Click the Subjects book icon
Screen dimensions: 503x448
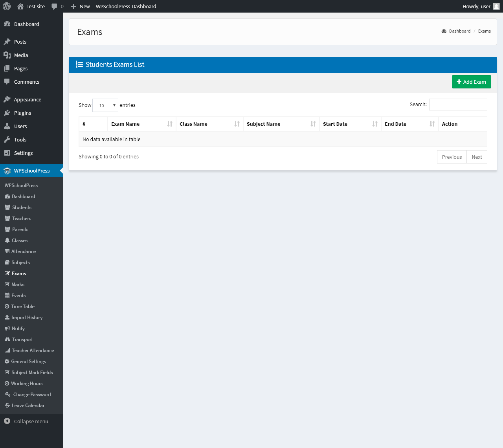(7, 263)
